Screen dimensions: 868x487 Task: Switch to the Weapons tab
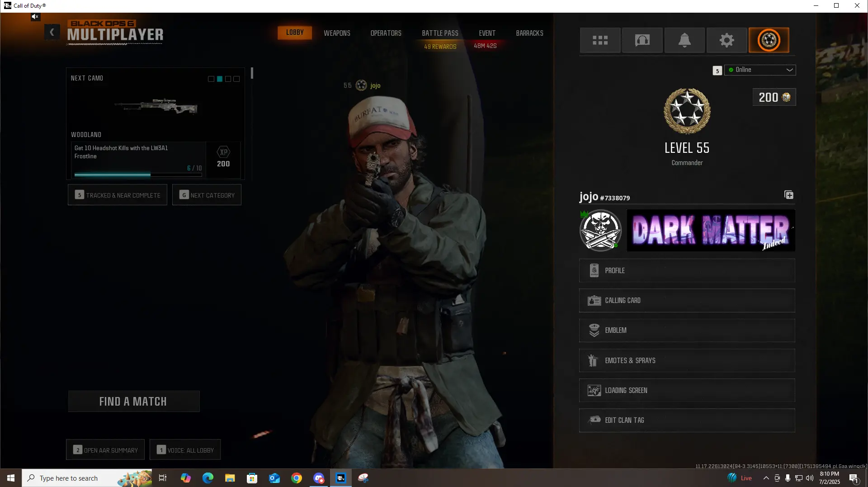tap(337, 33)
